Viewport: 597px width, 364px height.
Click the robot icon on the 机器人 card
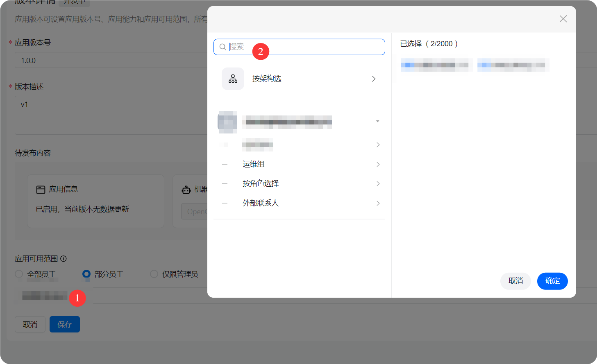click(186, 189)
